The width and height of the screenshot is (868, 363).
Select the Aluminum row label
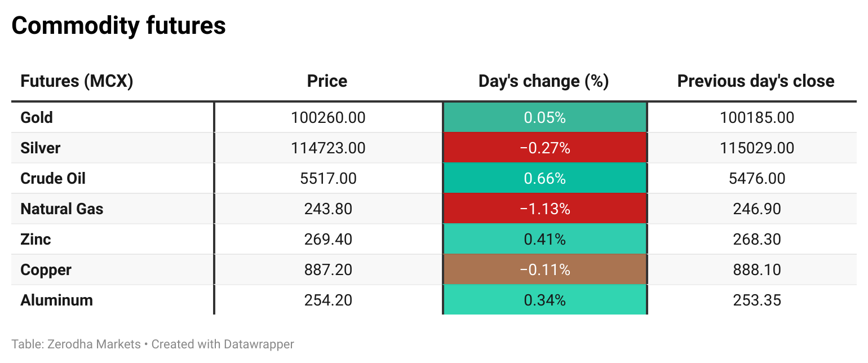point(56,300)
